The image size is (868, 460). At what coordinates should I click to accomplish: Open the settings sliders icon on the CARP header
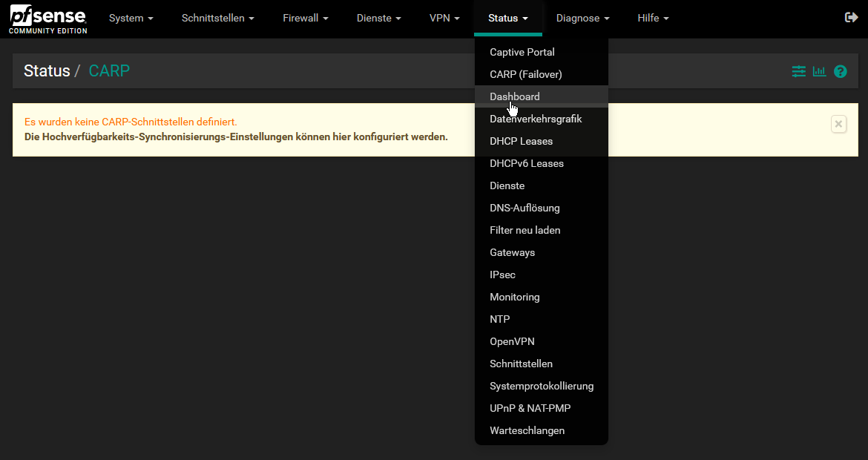(x=799, y=71)
